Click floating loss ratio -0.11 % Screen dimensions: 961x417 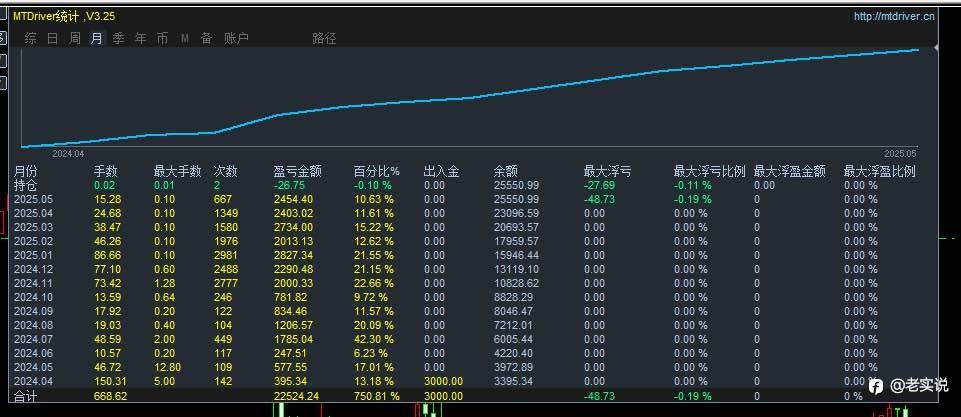693,185
